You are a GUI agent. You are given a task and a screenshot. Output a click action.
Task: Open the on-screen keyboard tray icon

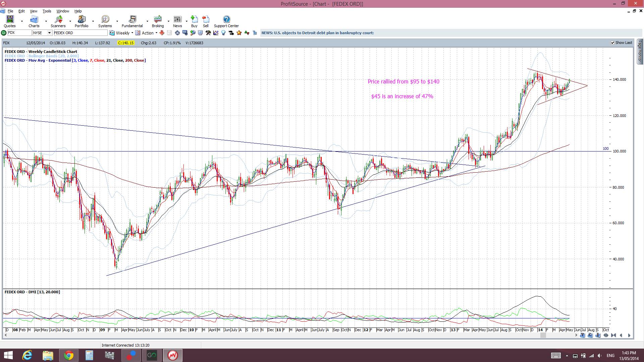click(556, 356)
